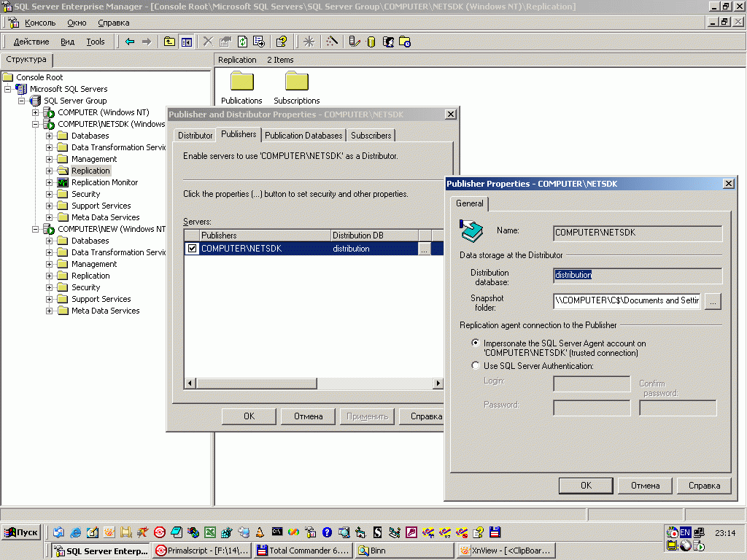
Task: Open the Tools menu
Action: [x=96, y=42]
